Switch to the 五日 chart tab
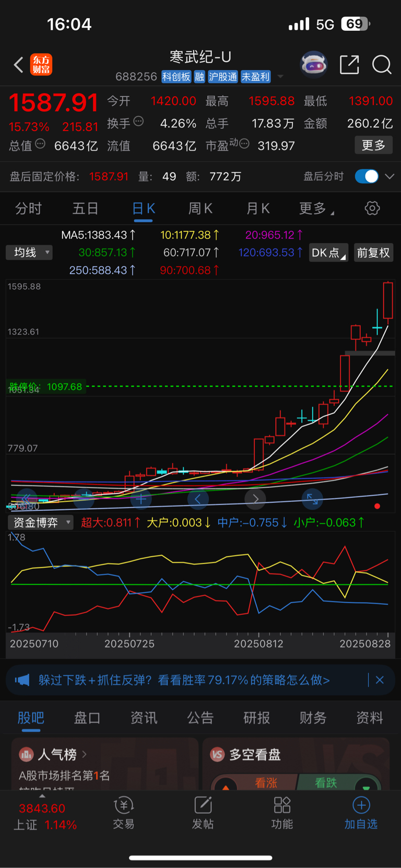The image size is (401, 868). 85,208
